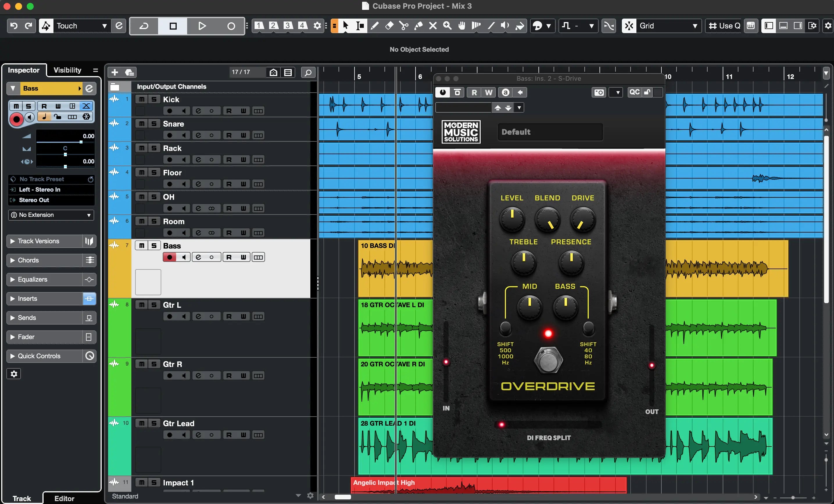Solo the Snare track

click(153, 124)
